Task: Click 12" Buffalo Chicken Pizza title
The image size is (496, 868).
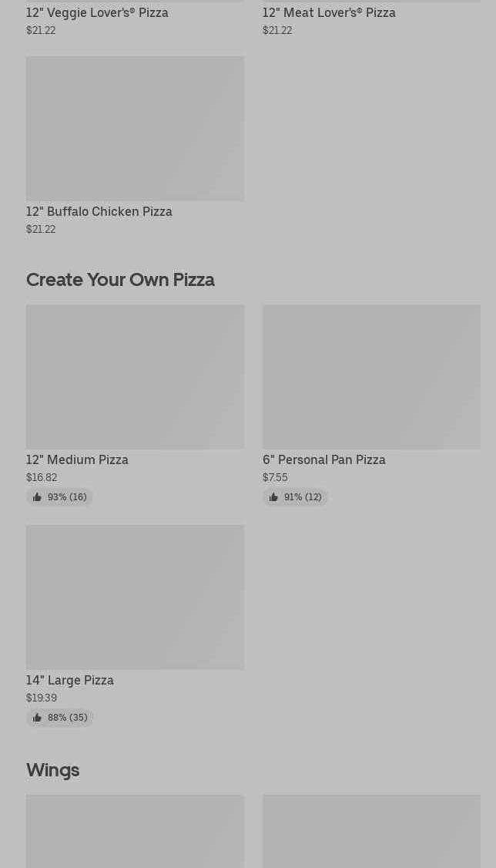Action: (x=99, y=211)
